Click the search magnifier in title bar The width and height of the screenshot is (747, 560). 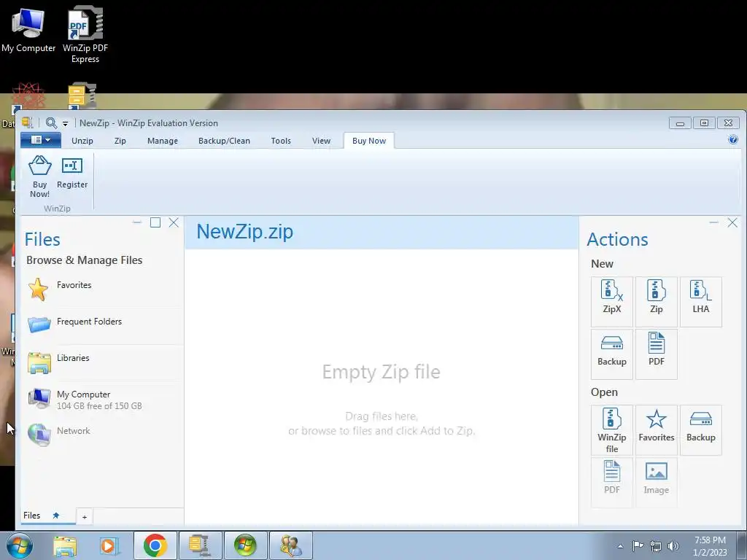51,123
